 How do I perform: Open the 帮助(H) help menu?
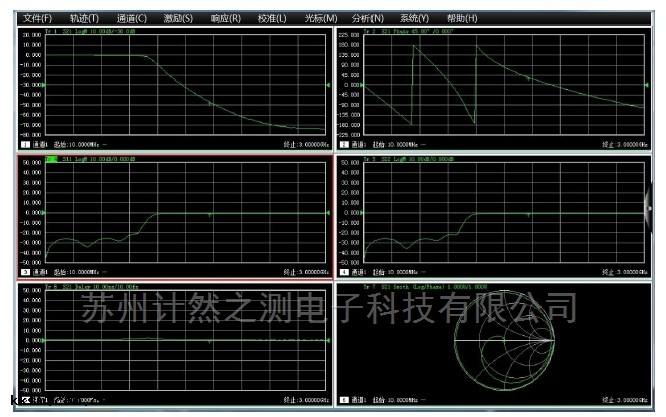462,18
